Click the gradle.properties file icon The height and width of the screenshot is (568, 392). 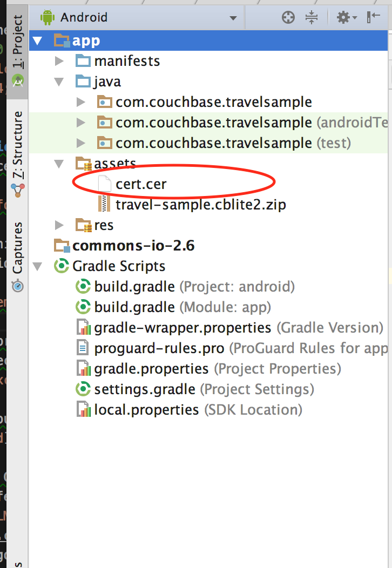coord(84,368)
